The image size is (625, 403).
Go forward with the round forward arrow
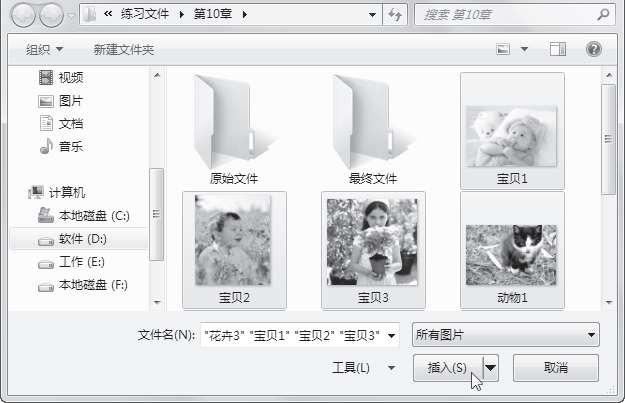coord(51,15)
